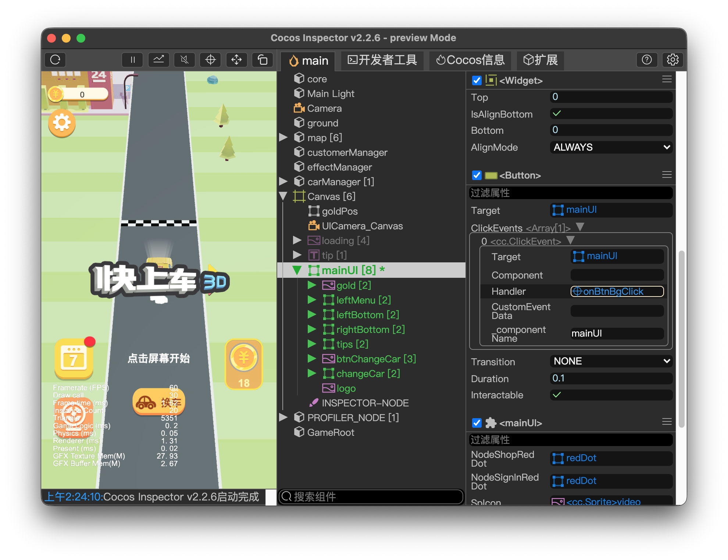The image size is (728, 560).
Task: Pause the game preview
Action: click(132, 60)
